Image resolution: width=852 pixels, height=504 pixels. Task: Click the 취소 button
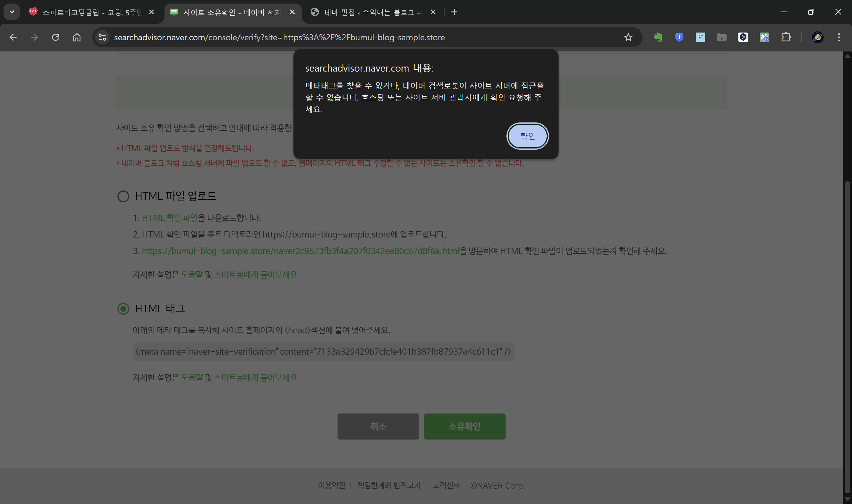378,426
